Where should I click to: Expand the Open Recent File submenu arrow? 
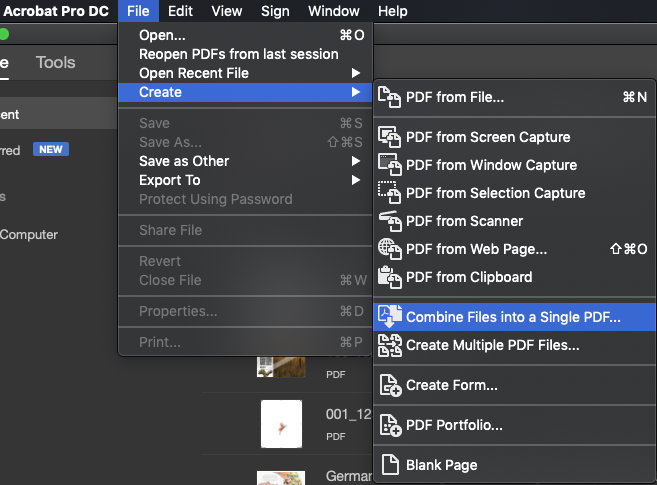click(356, 73)
